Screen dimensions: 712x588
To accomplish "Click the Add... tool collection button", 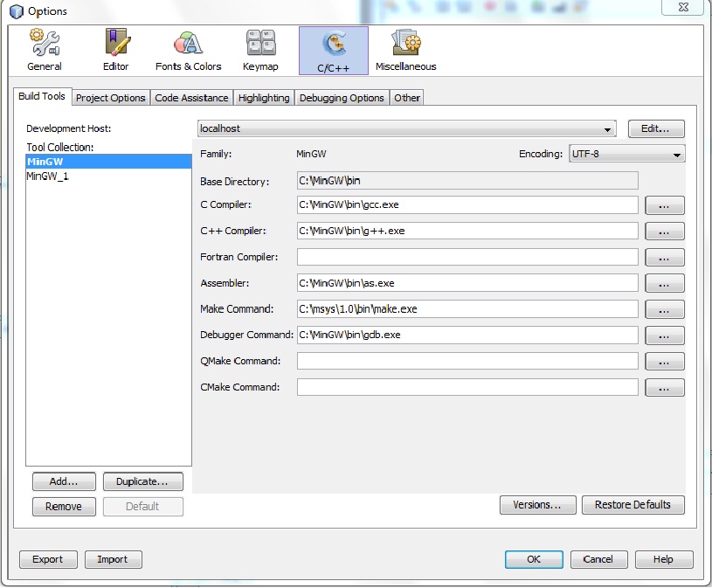I will pyautogui.click(x=64, y=481).
